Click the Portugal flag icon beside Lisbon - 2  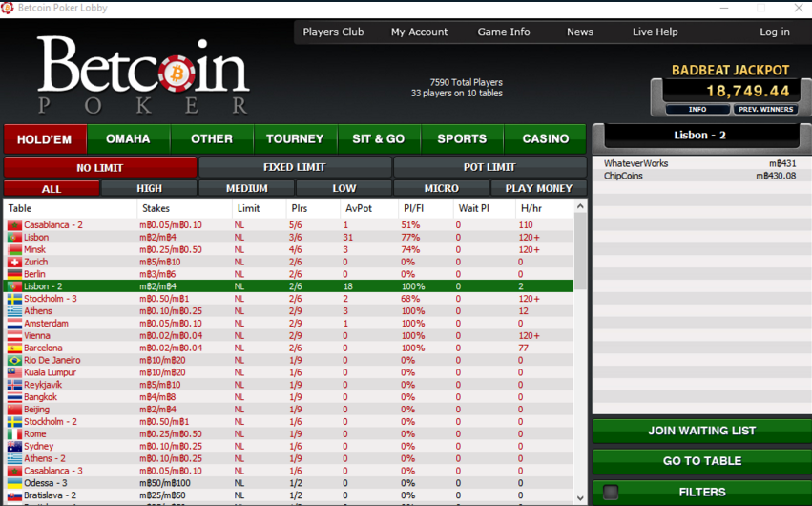click(14, 286)
